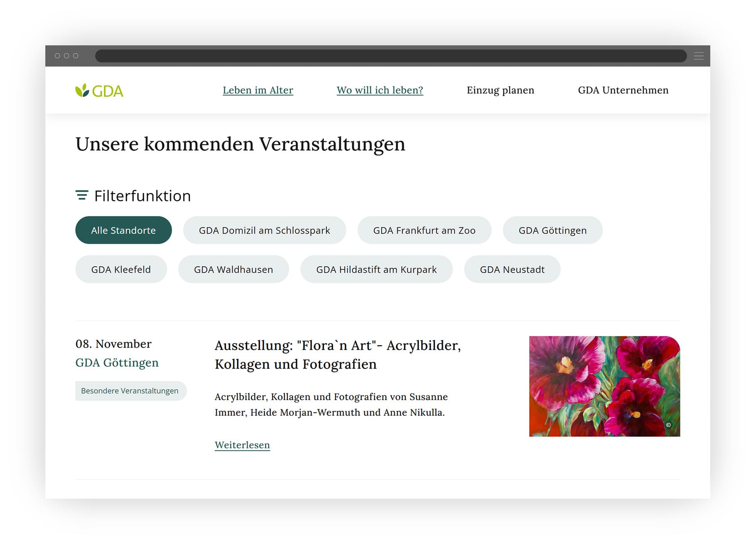Open the browser hamburger menu icon
This screenshot has height=544, width=756.
click(699, 56)
